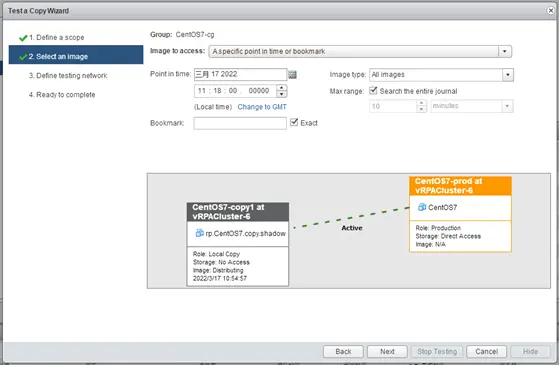Screen dimensions: 559x365
Task: Uncheck the Exact bookmark checkbox
Action: click(x=294, y=122)
